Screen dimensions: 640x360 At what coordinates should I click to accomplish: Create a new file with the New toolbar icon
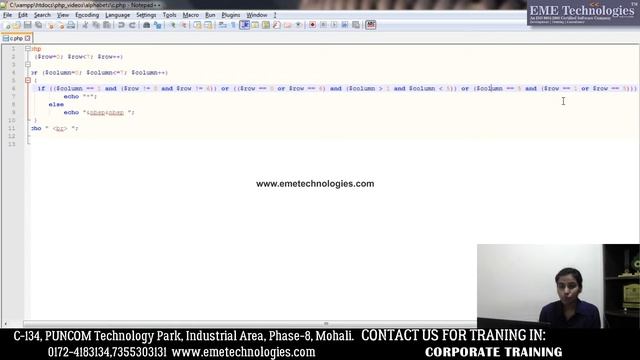tap(7, 25)
